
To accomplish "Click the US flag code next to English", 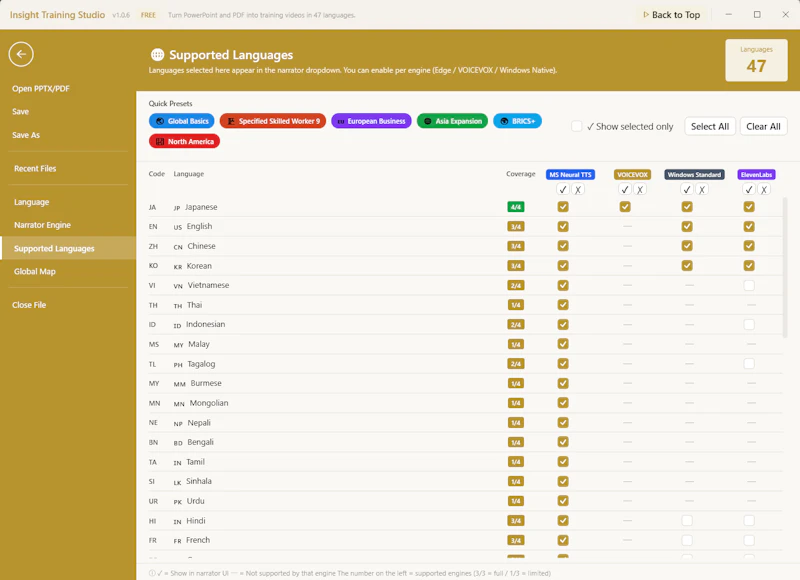I will 178,228.
